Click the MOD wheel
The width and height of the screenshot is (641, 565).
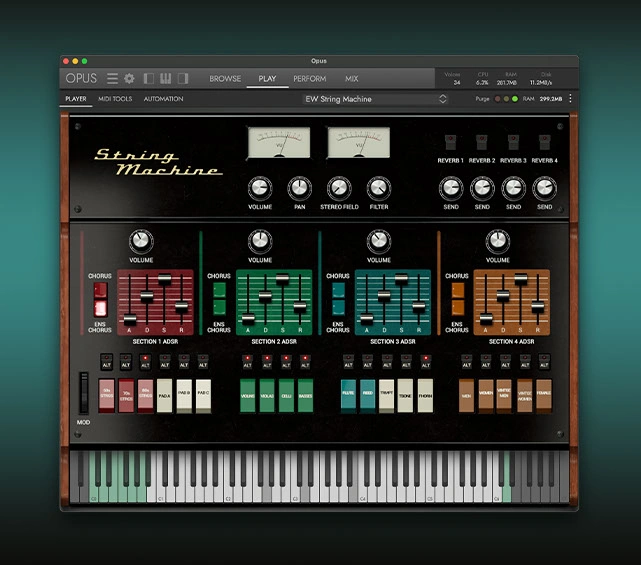[83, 393]
